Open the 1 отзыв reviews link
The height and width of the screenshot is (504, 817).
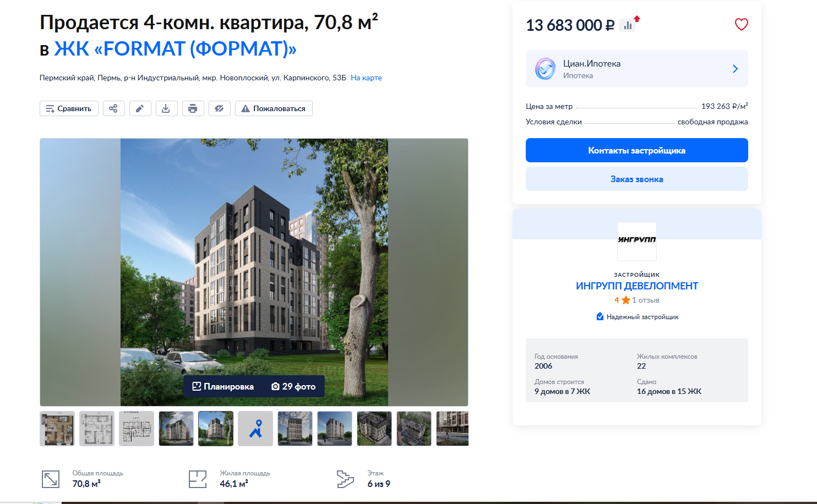(x=646, y=300)
